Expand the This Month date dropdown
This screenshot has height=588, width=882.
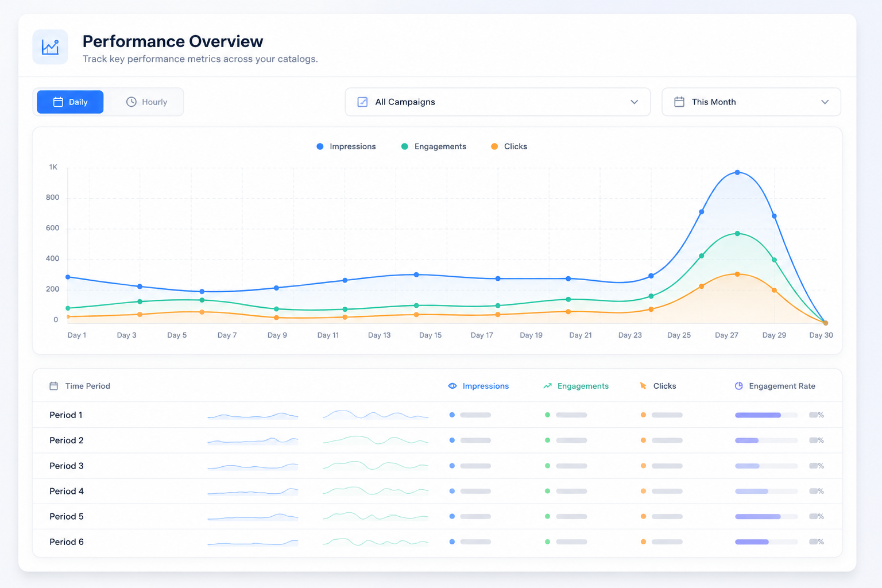751,102
